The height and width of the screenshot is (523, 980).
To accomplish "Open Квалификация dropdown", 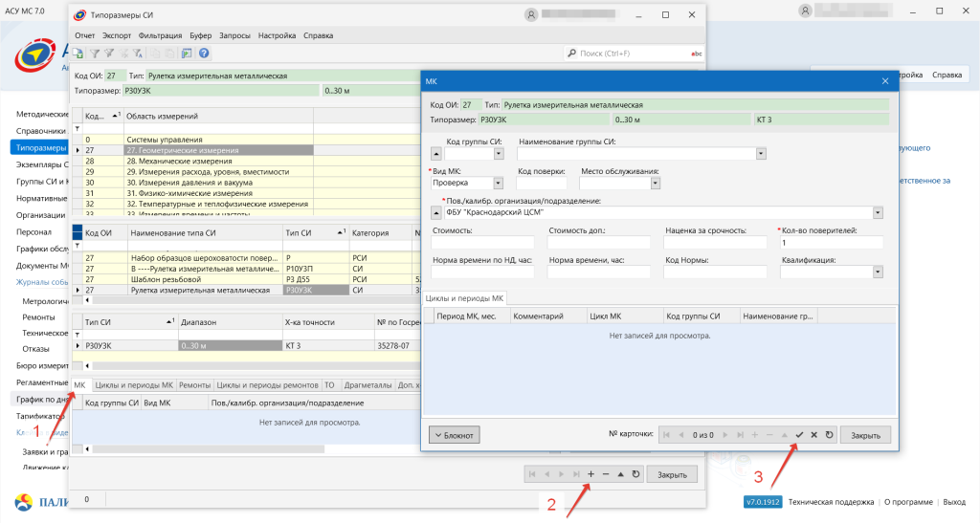I will tap(878, 272).
